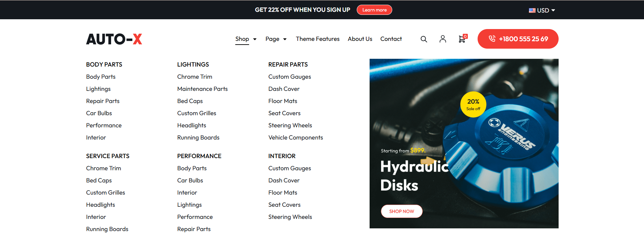Click the phone number call button
The height and width of the screenshot is (251, 644).
tap(518, 39)
